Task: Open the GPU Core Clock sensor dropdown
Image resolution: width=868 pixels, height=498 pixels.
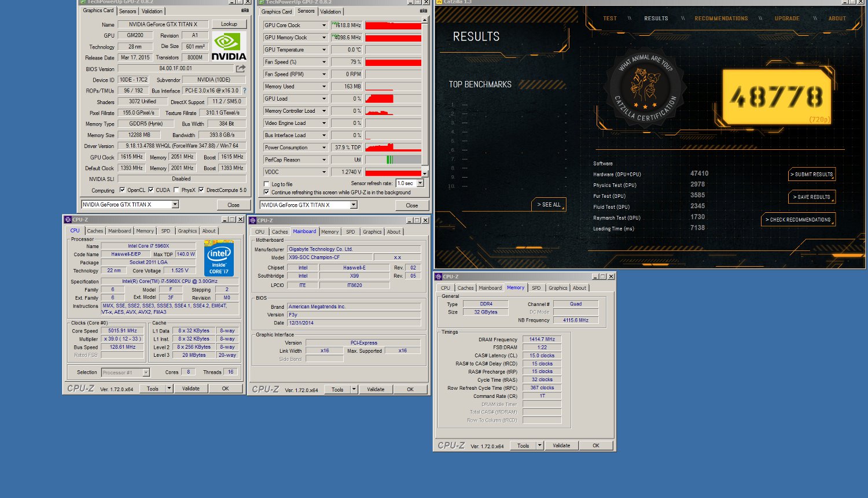Action: click(324, 25)
